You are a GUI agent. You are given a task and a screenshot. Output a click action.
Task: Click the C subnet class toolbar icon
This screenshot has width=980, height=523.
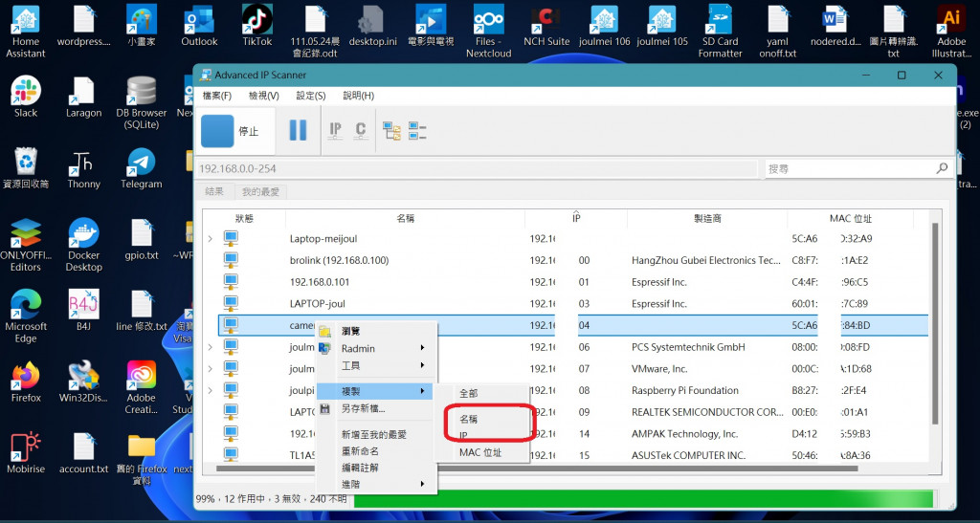tap(360, 130)
